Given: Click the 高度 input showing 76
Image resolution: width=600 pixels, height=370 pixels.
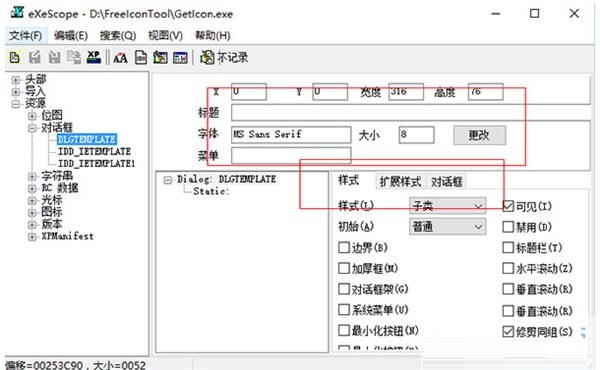Looking at the screenshot, I should (486, 92).
